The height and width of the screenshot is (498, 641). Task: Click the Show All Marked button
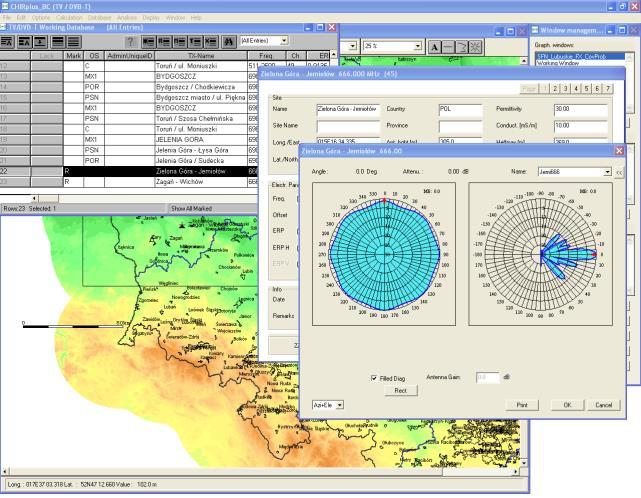click(213, 209)
